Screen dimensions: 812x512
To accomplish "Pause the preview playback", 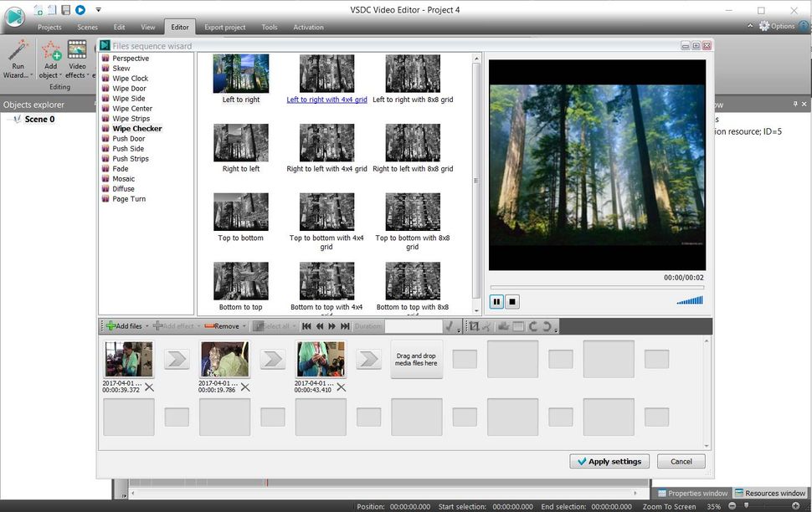I will click(496, 301).
